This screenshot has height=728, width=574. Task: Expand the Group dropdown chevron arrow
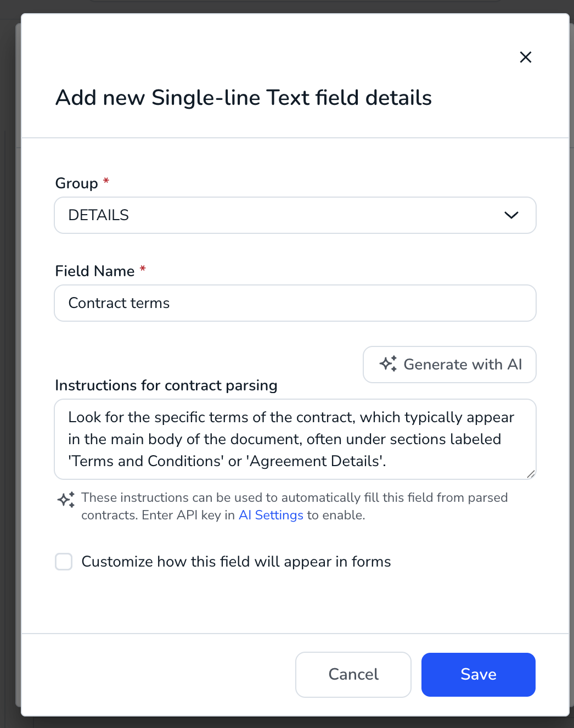tap(511, 215)
